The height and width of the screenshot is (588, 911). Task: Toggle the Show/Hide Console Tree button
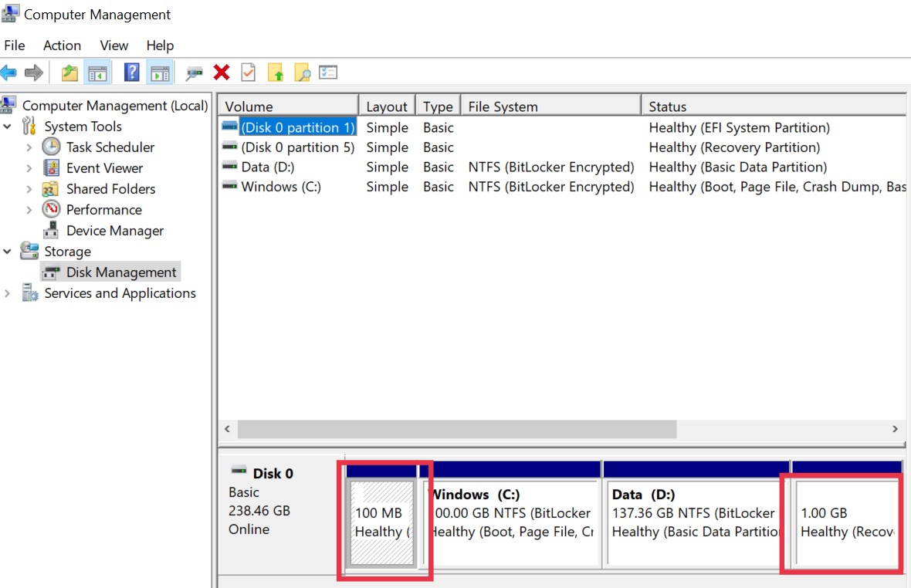(97, 73)
